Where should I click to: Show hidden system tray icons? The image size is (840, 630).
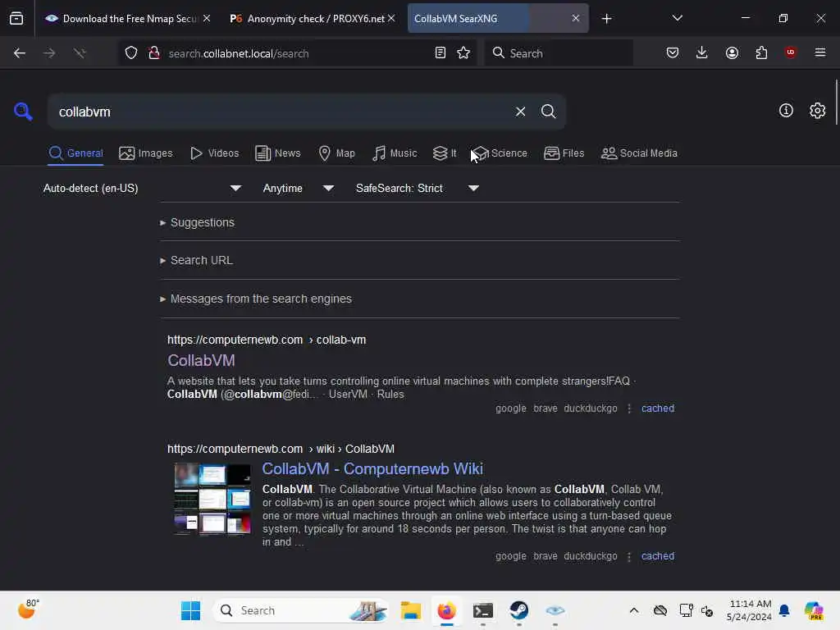coord(634,610)
